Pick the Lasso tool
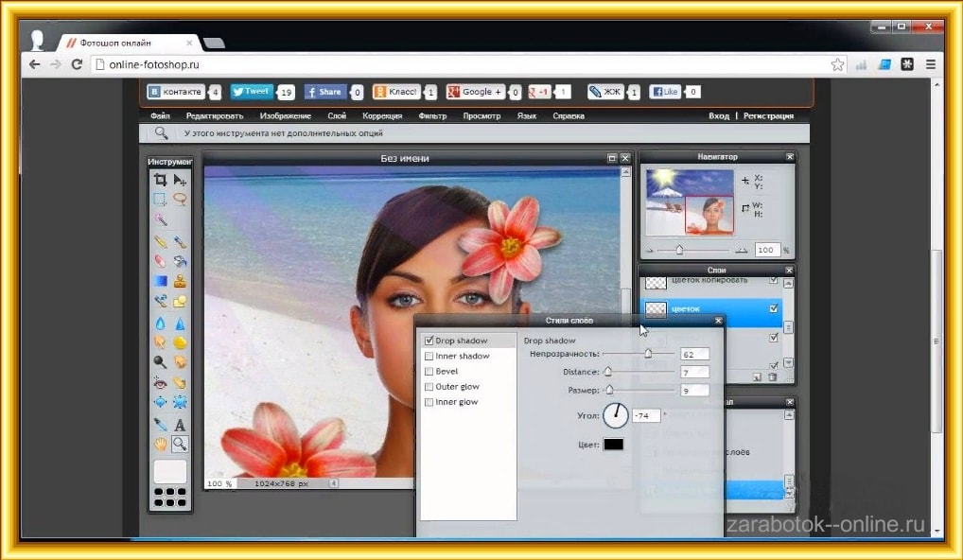The width and height of the screenshot is (963, 560). (x=180, y=200)
